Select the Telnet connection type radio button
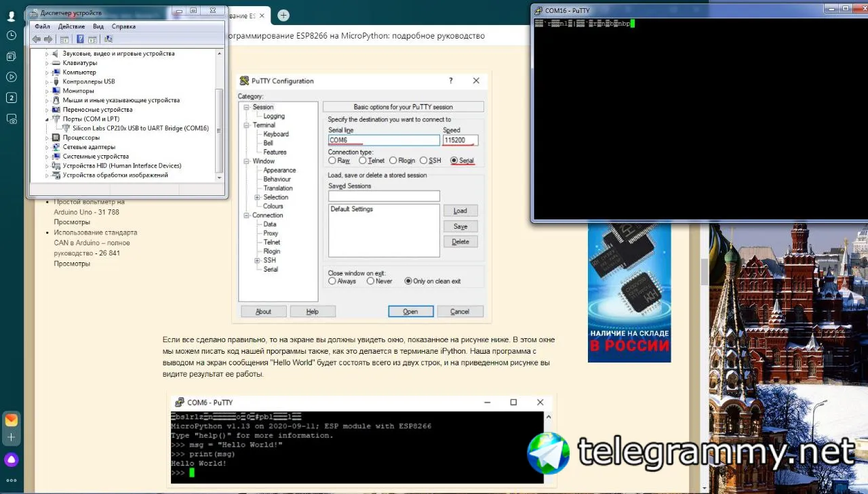868x494 pixels. pyautogui.click(x=363, y=161)
